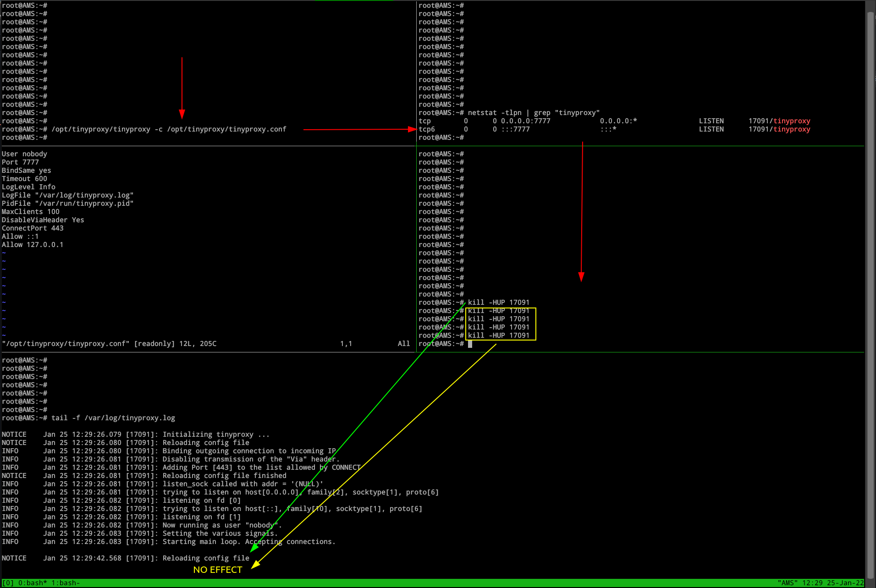Screen dimensions: 876x588
Task: Click the 'Allow ::1' config line
Action: (20, 236)
